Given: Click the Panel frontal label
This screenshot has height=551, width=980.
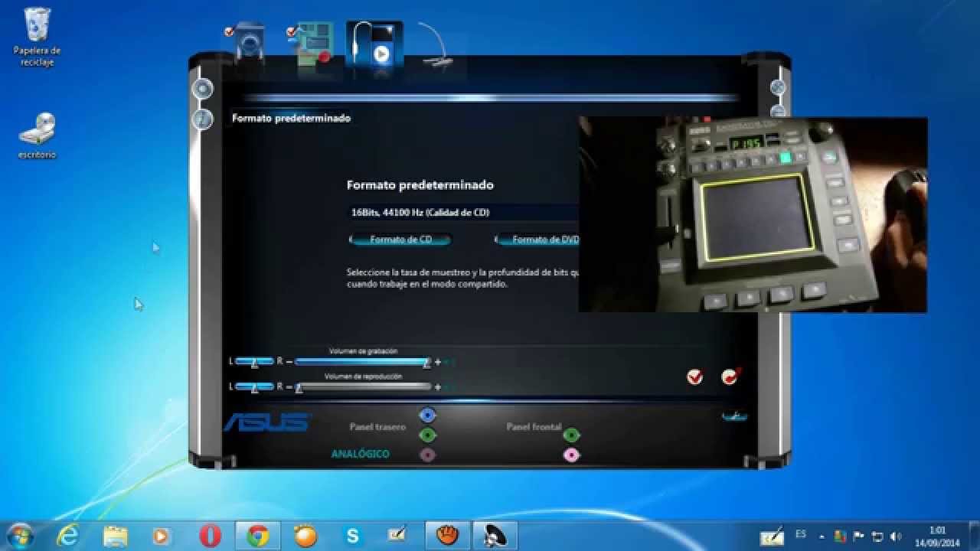Looking at the screenshot, I should [x=534, y=426].
